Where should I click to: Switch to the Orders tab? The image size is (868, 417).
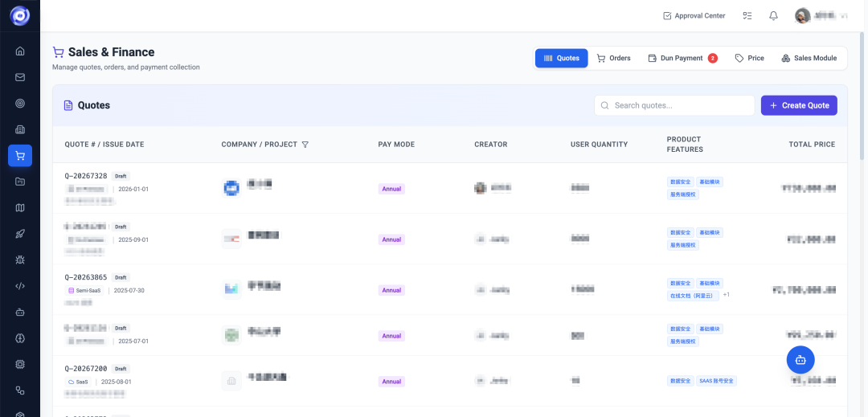point(613,58)
